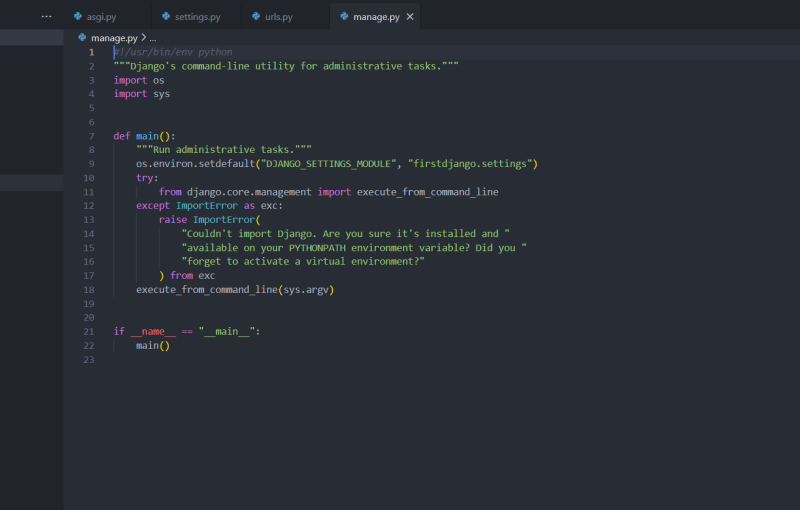Click Python file icon on settings.py tab
The height and width of the screenshot is (510, 800).
tap(166, 16)
